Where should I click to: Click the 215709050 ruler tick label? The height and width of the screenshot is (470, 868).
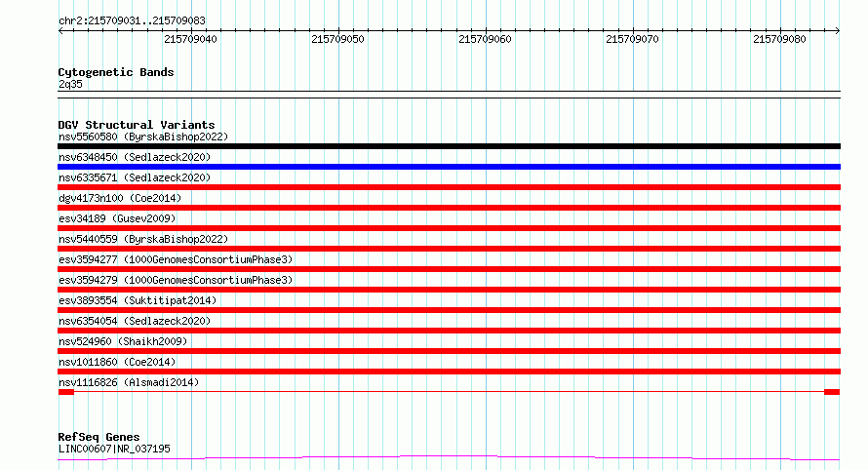[337, 39]
